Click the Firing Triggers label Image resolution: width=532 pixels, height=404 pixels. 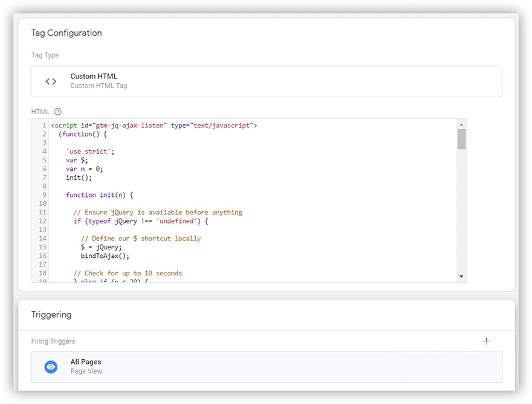[x=53, y=341]
